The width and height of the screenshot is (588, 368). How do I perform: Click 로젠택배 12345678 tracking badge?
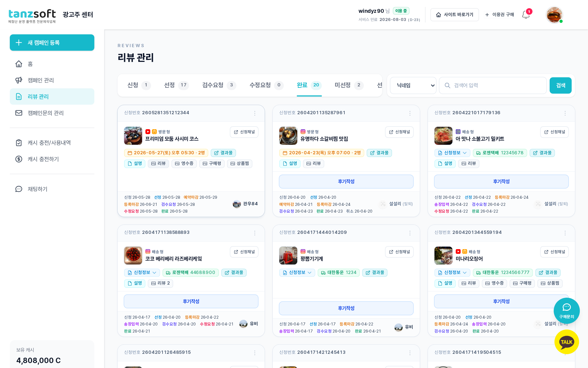(500, 153)
